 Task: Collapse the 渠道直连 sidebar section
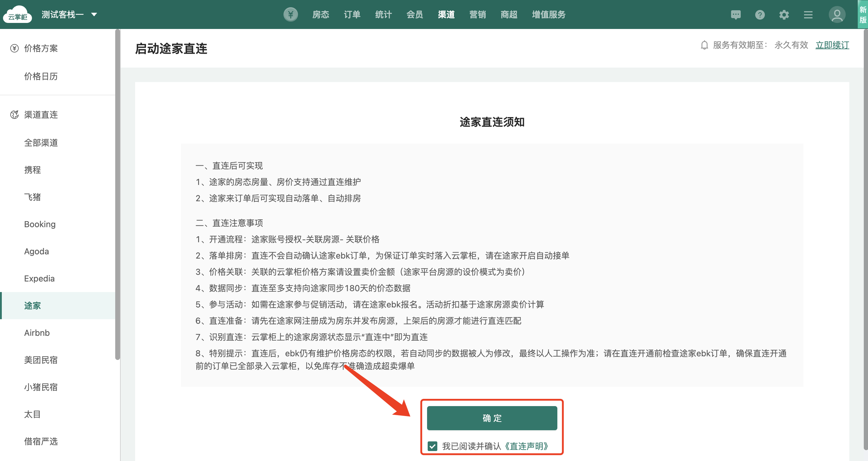(41, 115)
